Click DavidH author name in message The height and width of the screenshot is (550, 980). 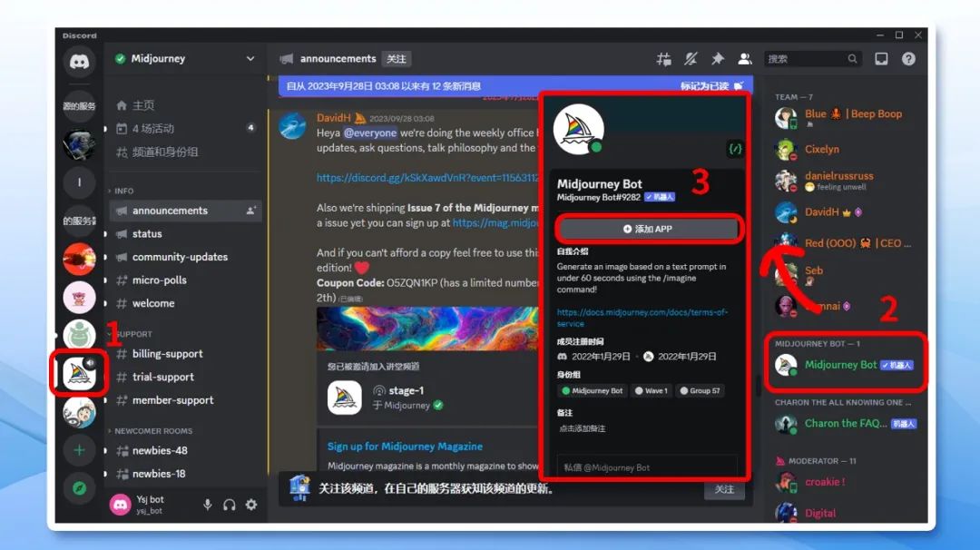(334, 117)
